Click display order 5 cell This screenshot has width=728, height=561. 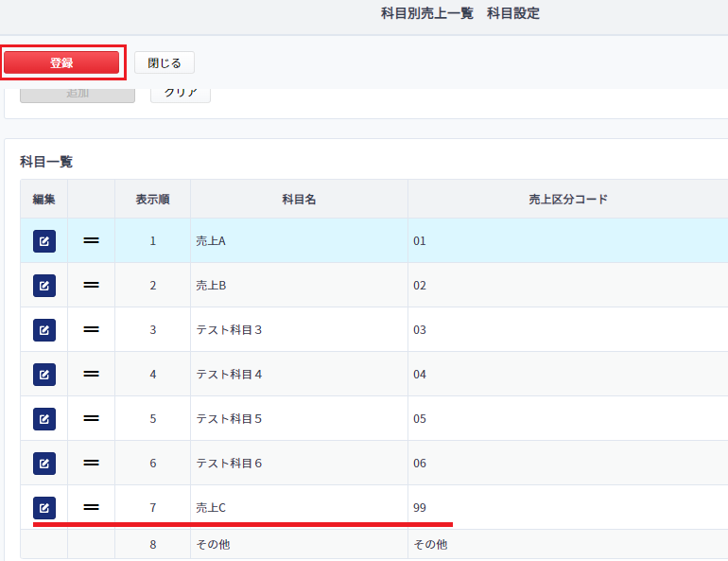(153, 419)
